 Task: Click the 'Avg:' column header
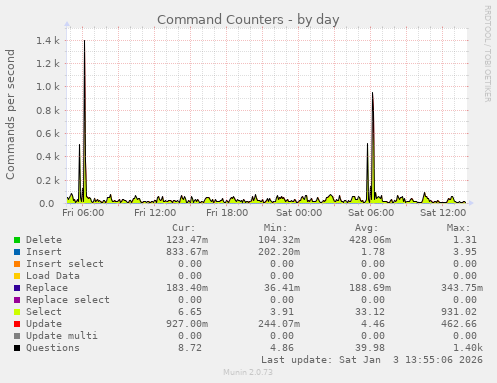click(367, 228)
